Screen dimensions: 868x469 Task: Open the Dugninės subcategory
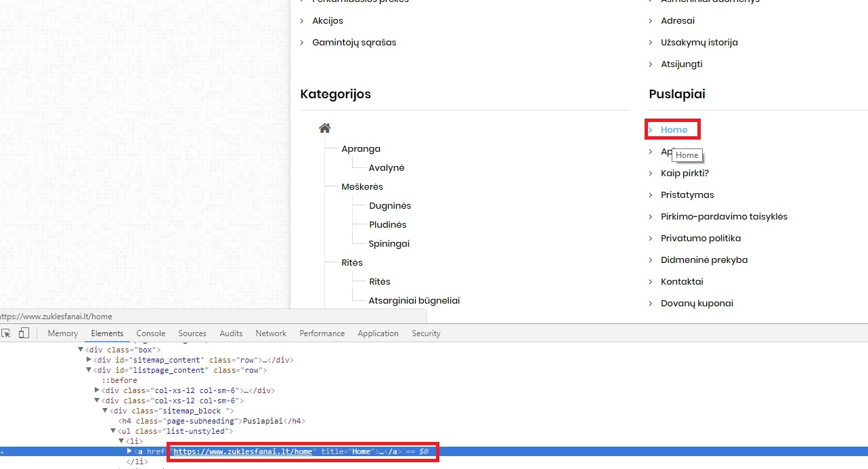pyautogui.click(x=390, y=205)
